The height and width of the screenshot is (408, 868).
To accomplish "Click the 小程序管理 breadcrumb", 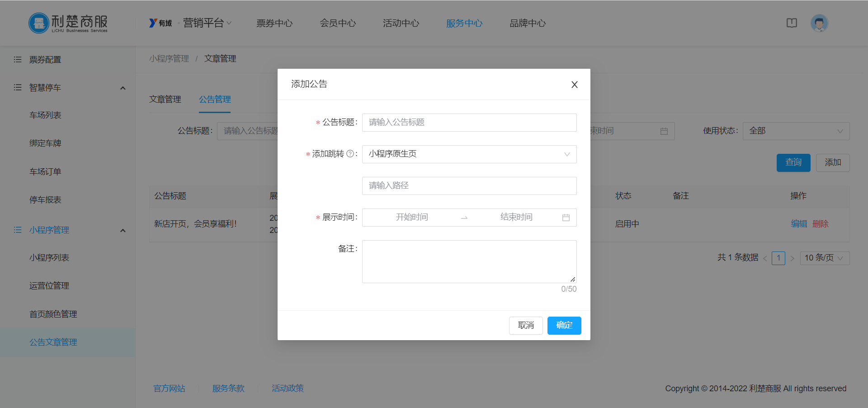I will point(169,59).
